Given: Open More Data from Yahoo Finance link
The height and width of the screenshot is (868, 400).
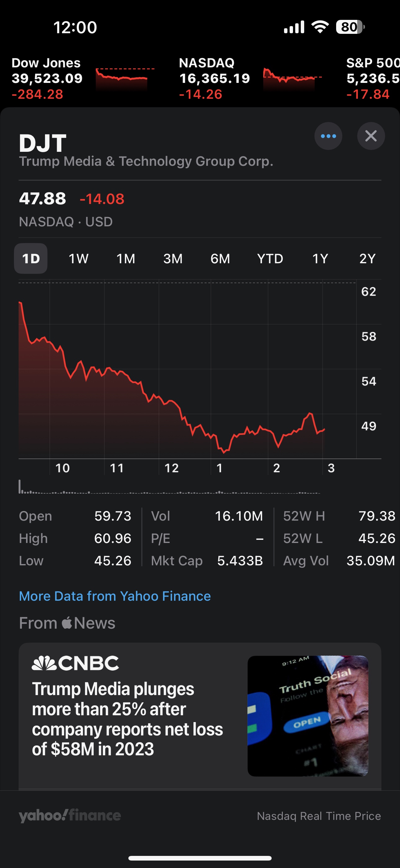Looking at the screenshot, I should [115, 596].
